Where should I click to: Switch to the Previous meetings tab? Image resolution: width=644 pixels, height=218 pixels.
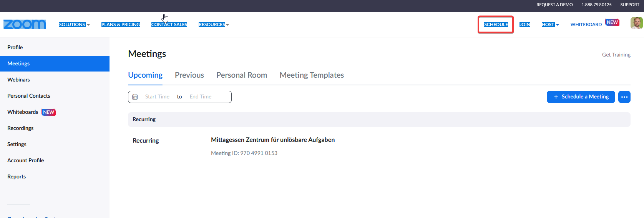(189, 75)
